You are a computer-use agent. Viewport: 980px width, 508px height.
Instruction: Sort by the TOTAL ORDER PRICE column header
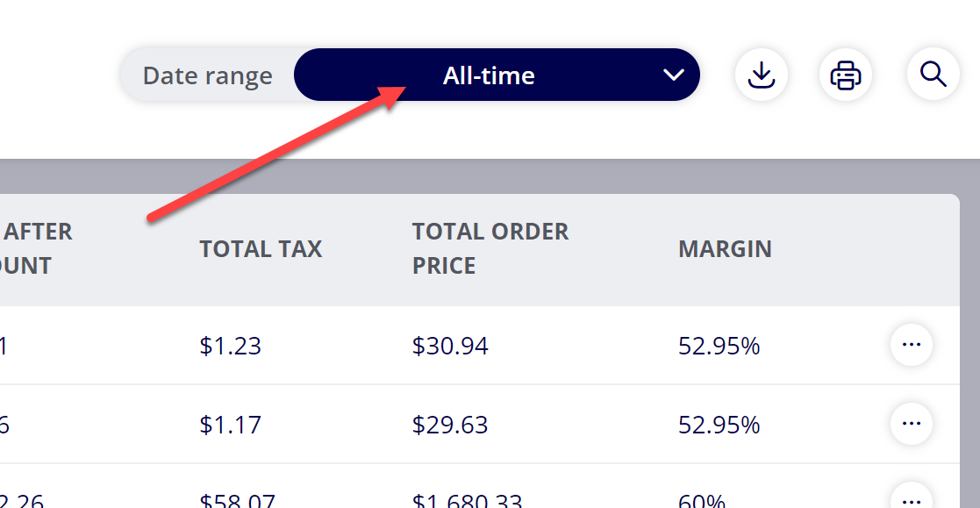[x=490, y=248]
